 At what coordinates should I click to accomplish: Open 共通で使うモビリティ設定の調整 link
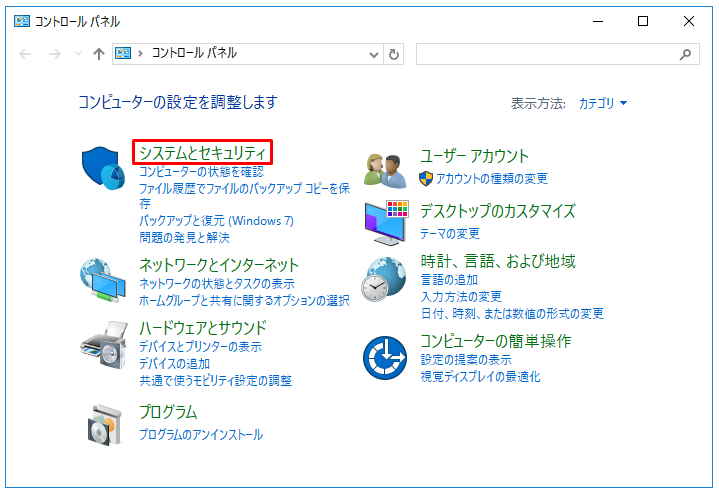(216, 380)
